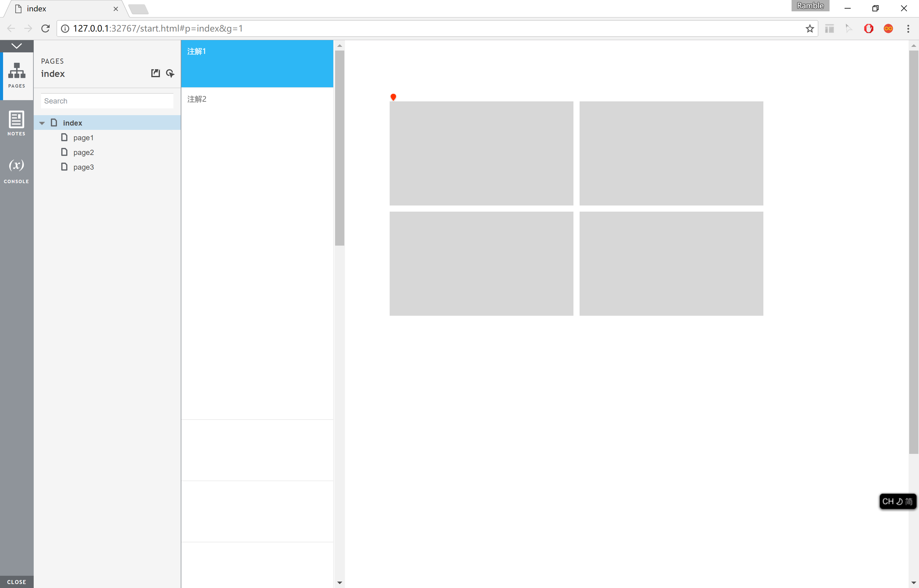The image size is (919, 588).
Task: Click the top-right gray image thumbnail
Action: 672,153
